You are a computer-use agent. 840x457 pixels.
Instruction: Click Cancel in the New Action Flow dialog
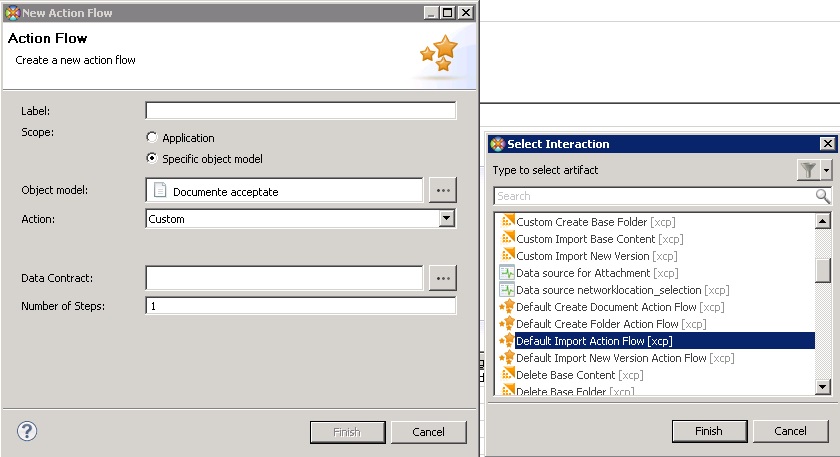429,432
